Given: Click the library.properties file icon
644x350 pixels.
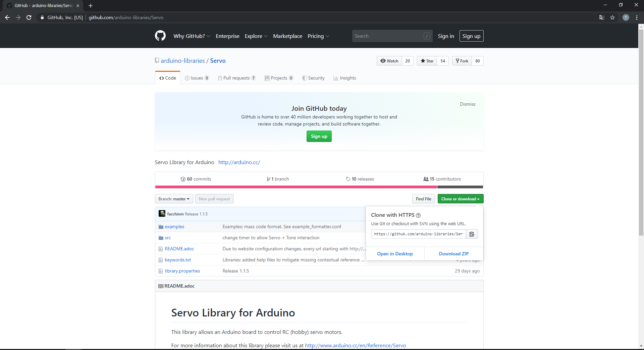Looking at the screenshot, I should 161,271.
